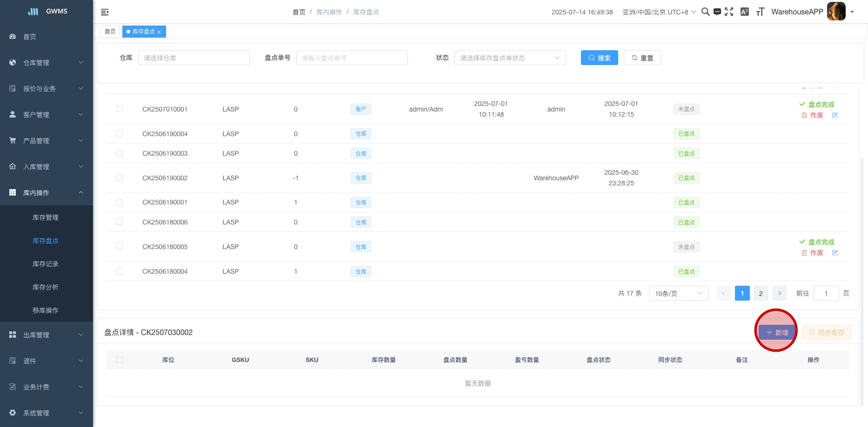Toggle select-all checkbox in 盘点详情 table

pyautogui.click(x=120, y=360)
